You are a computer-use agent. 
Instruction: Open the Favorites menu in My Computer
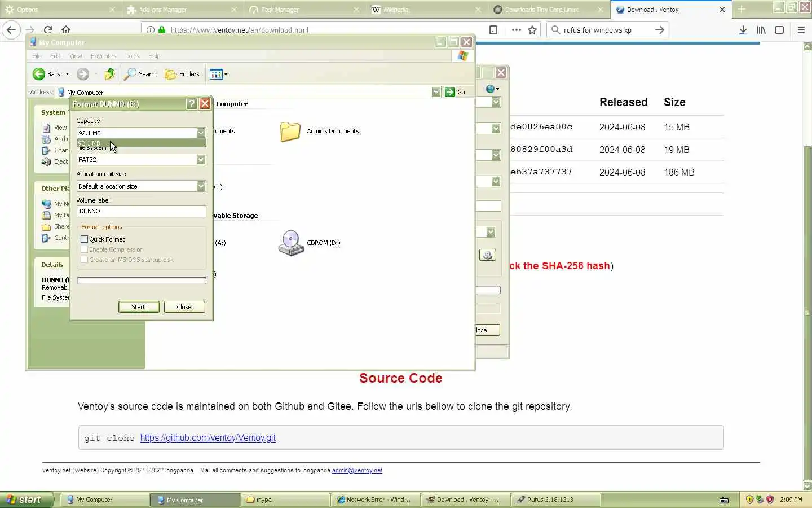pyautogui.click(x=103, y=56)
